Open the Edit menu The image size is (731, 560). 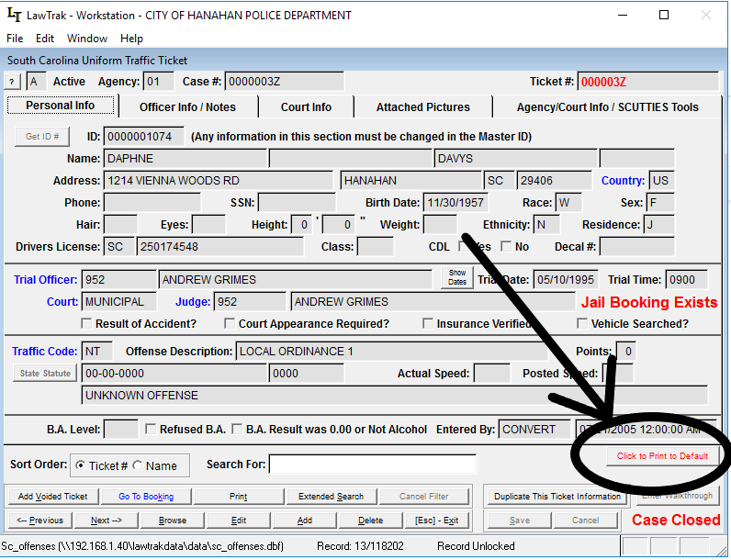(45, 39)
